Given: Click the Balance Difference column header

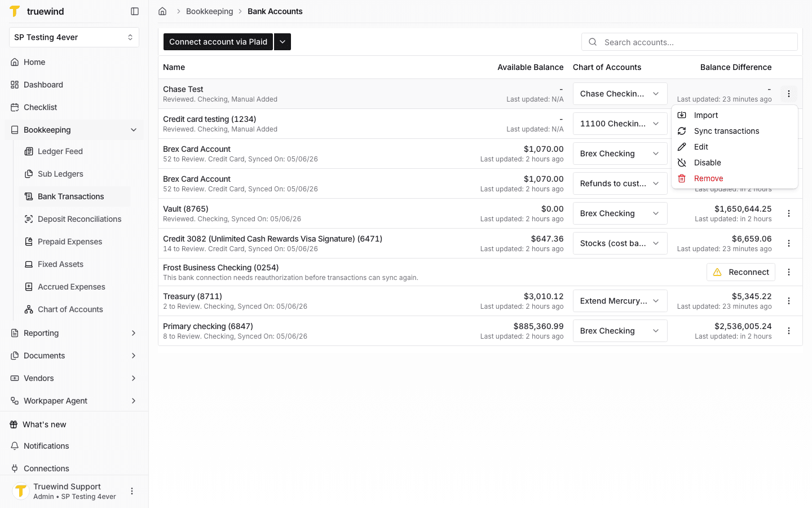Looking at the screenshot, I should 736,67.
